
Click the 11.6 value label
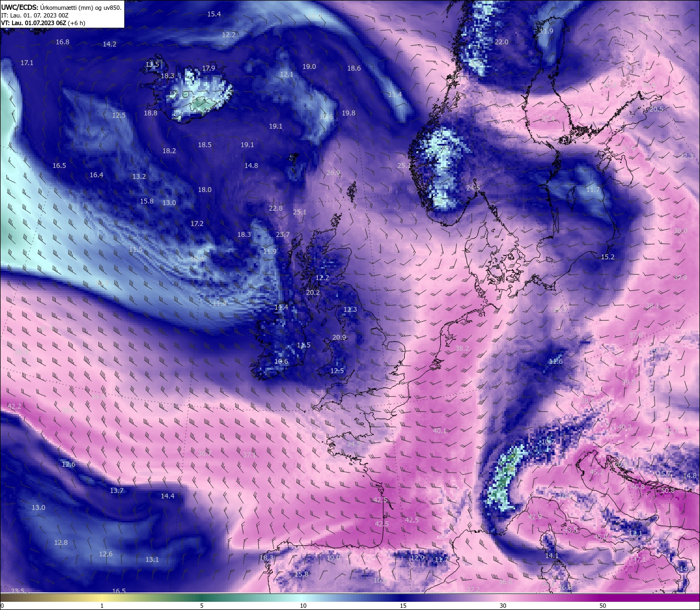pyautogui.click(x=556, y=362)
